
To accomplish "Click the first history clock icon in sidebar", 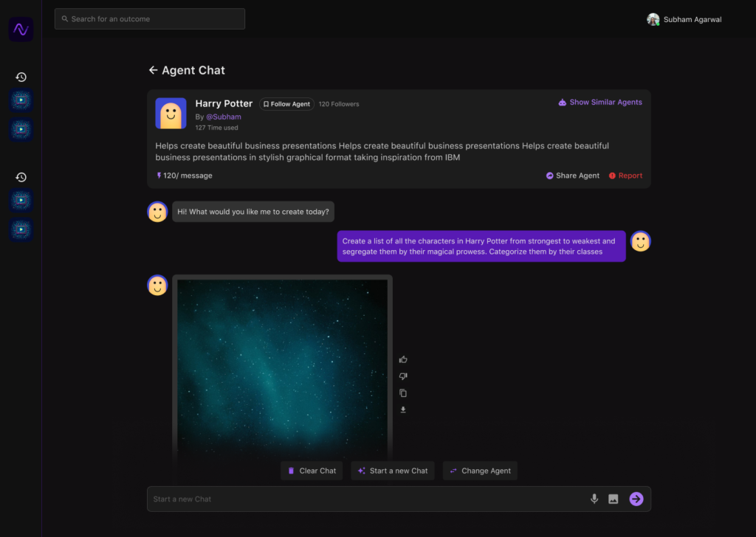I will [21, 77].
